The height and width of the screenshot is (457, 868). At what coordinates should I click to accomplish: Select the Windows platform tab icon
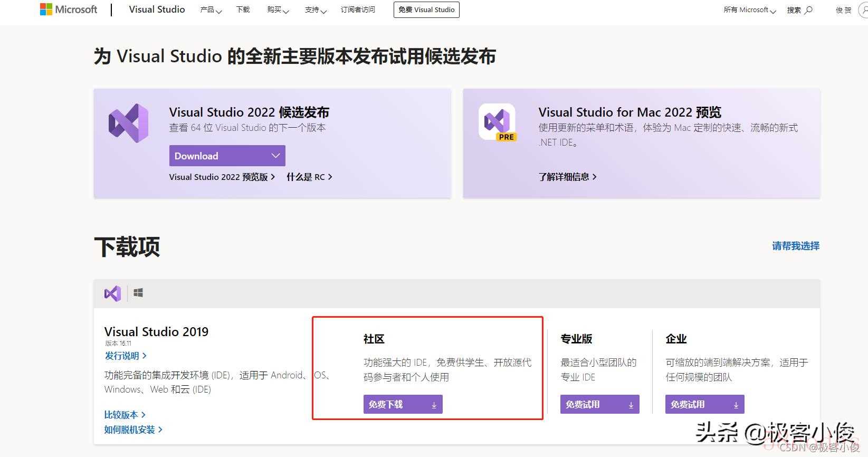[138, 293]
